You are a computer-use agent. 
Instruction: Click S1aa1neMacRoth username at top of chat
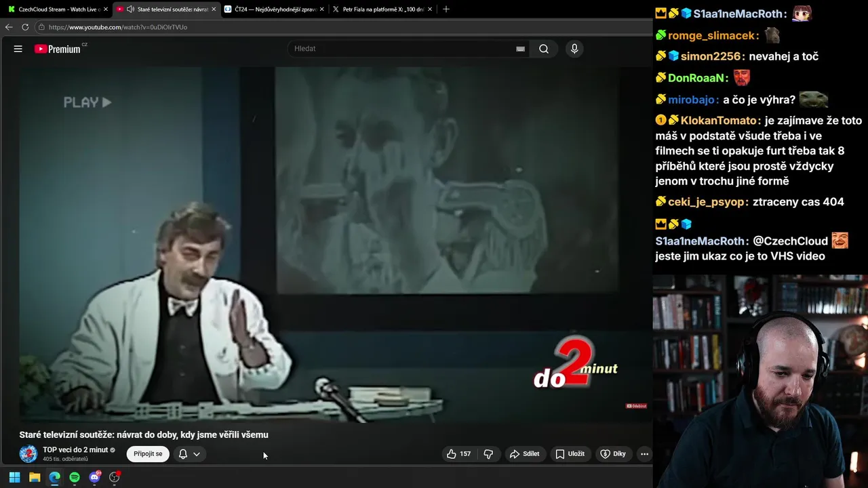(740, 14)
